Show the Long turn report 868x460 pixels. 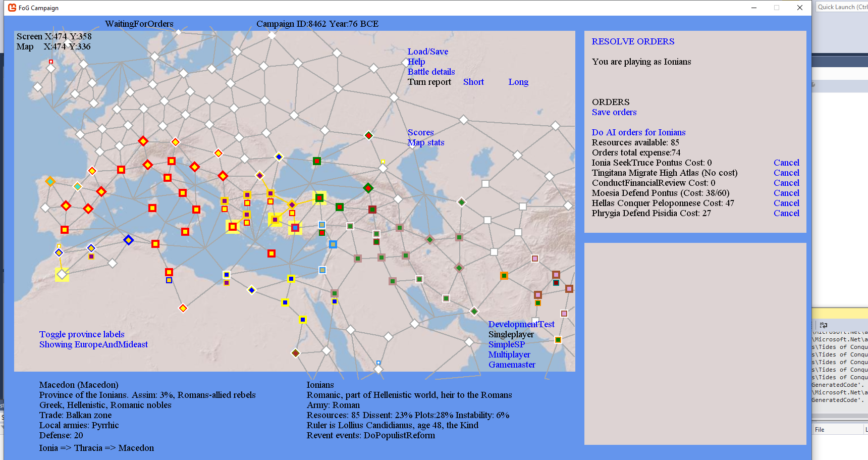click(518, 82)
